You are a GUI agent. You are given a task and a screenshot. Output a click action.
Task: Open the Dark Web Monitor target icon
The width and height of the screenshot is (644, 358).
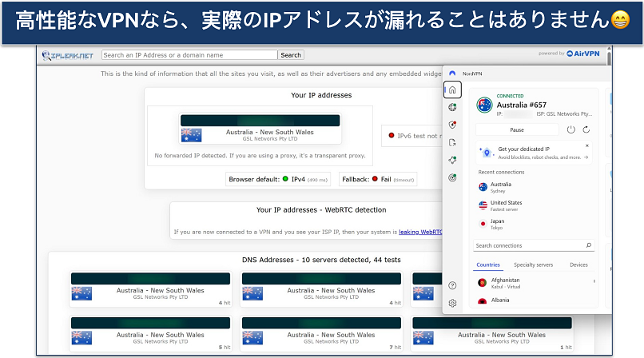pos(452,177)
